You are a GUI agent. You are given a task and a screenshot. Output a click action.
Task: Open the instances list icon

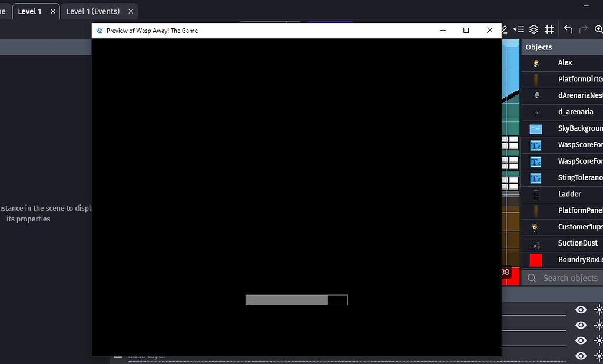pyautogui.click(x=518, y=29)
